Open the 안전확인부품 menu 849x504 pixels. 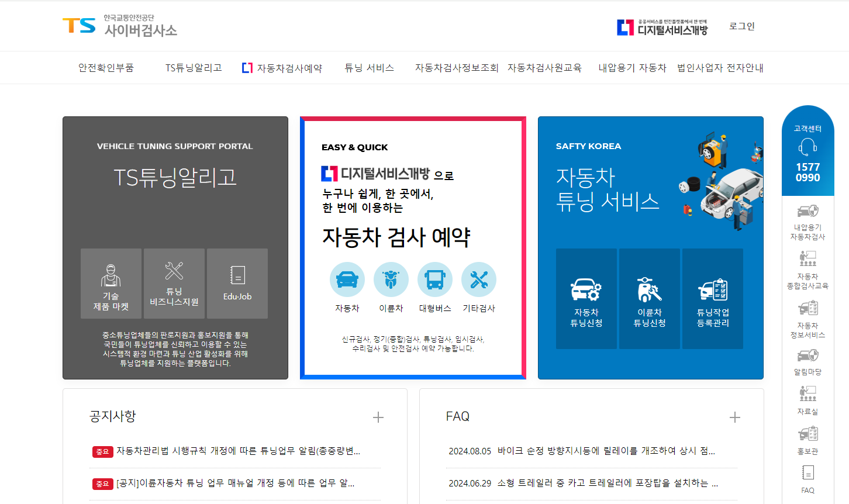[106, 68]
